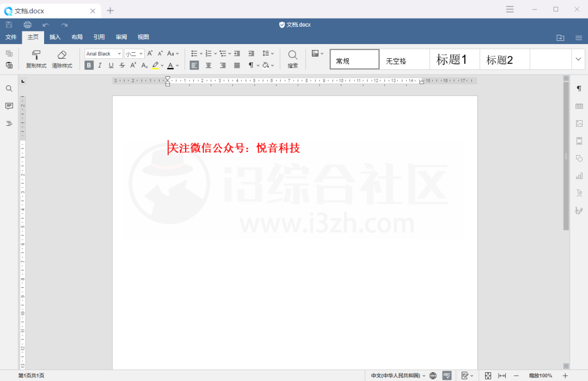
Task: Increase font size with A-up icon
Action: click(x=150, y=54)
